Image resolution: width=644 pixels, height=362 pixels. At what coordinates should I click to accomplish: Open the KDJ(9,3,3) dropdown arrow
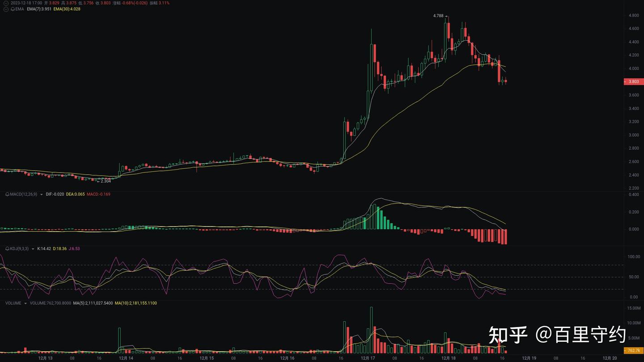point(33,249)
